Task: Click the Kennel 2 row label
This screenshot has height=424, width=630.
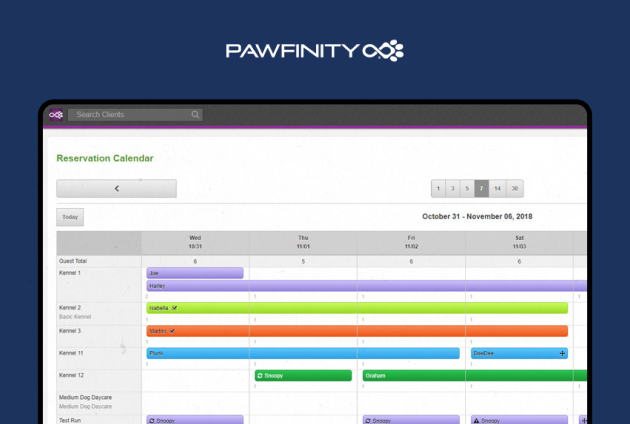Action: 70,308
